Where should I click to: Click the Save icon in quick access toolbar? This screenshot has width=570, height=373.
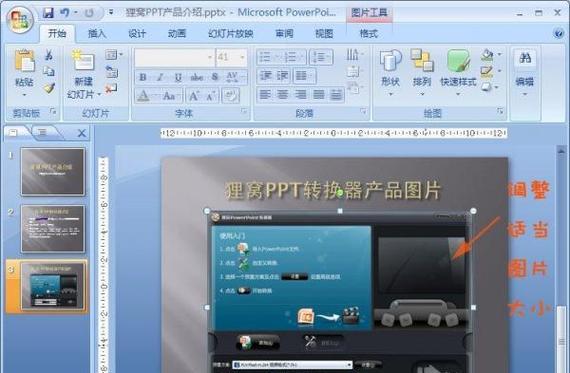(x=48, y=13)
